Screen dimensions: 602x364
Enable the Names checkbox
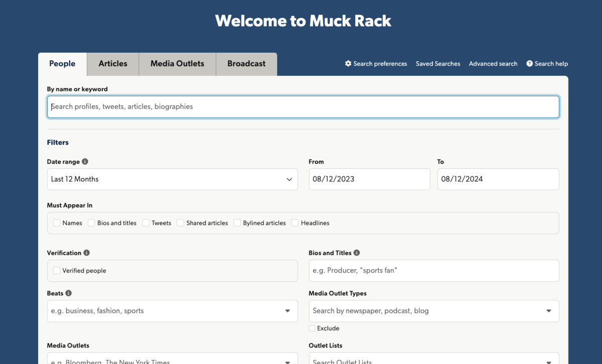(x=57, y=223)
